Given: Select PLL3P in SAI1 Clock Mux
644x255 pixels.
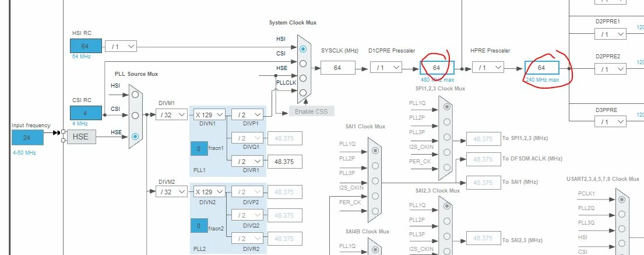Looking at the screenshot, I should (375, 180).
